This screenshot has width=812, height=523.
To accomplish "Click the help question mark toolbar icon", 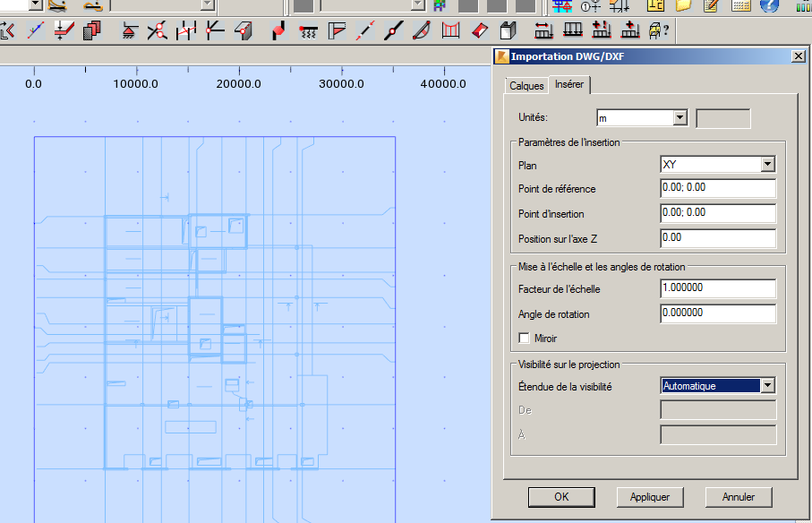I will 664,30.
